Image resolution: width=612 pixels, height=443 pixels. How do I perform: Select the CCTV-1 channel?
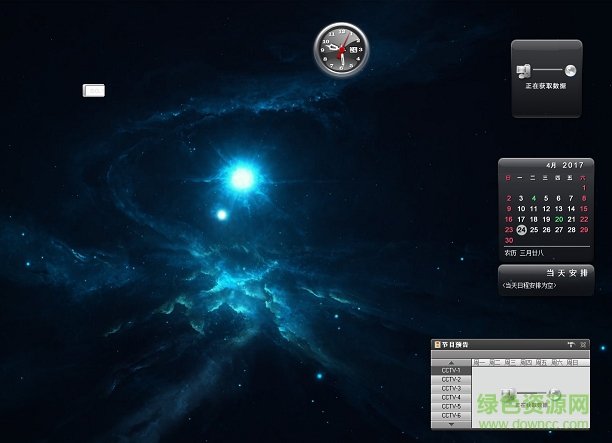coord(451,370)
